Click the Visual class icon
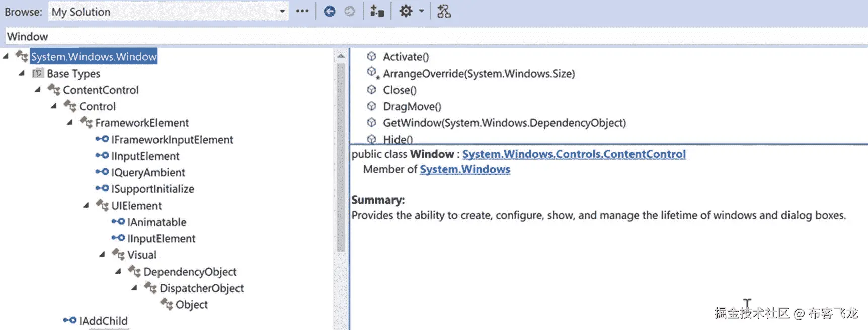The height and width of the screenshot is (330, 868). click(x=119, y=254)
